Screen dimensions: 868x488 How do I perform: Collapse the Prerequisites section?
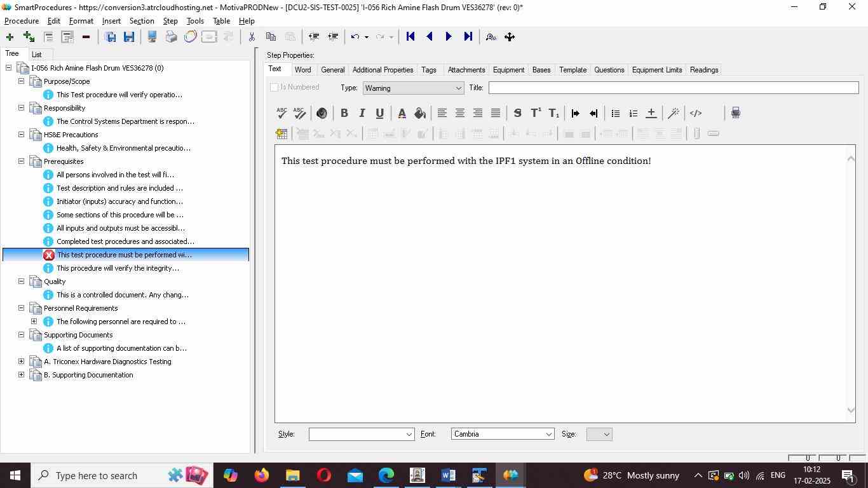pos(21,161)
